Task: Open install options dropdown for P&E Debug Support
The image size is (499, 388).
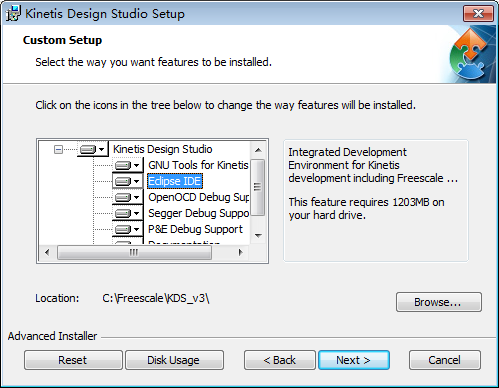Action: coord(128,229)
